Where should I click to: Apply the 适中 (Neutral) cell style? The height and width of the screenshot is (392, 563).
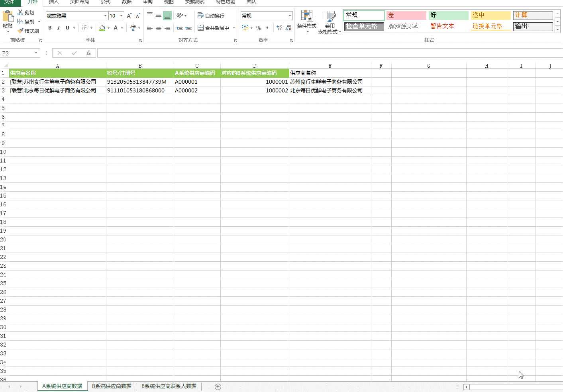tap(490, 15)
